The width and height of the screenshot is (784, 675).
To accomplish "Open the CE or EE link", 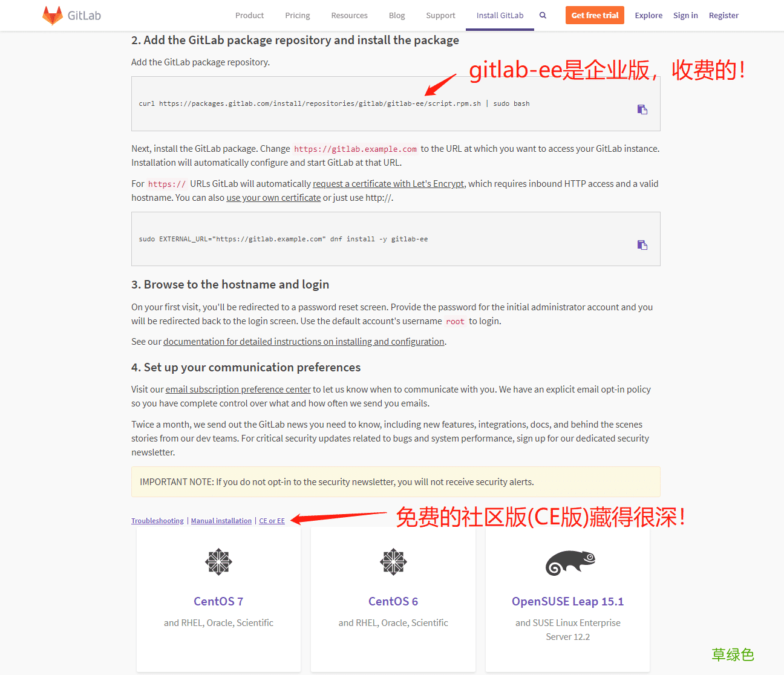I will tap(272, 521).
